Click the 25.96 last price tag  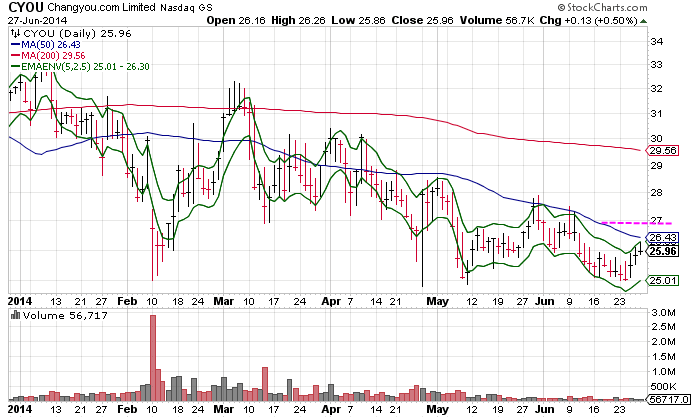(x=663, y=251)
